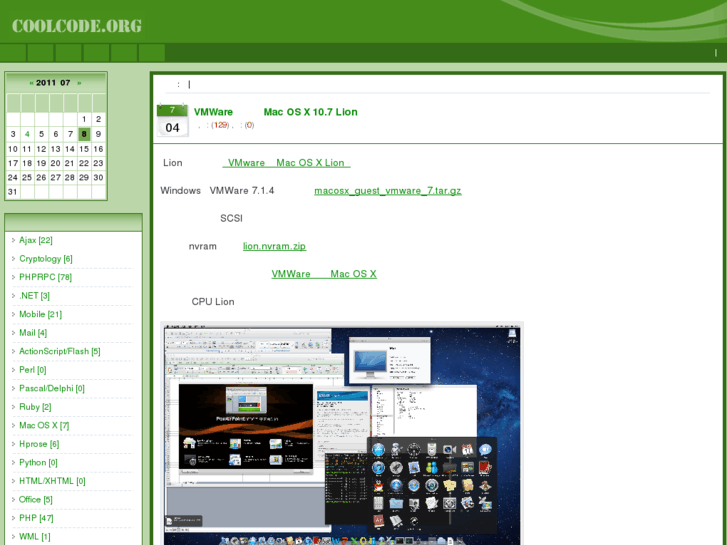Open the Lion desktop screenshot image
The width and height of the screenshot is (727, 545).
point(342,435)
